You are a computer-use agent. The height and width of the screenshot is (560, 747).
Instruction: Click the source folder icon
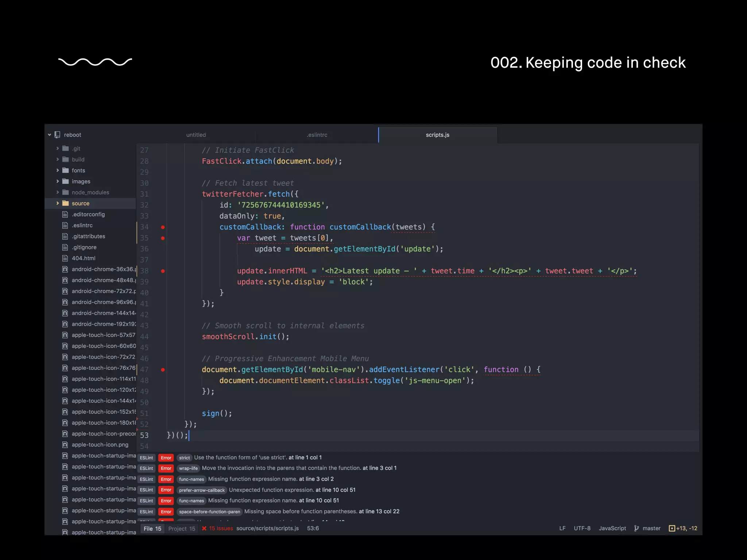click(x=66, y=203)
